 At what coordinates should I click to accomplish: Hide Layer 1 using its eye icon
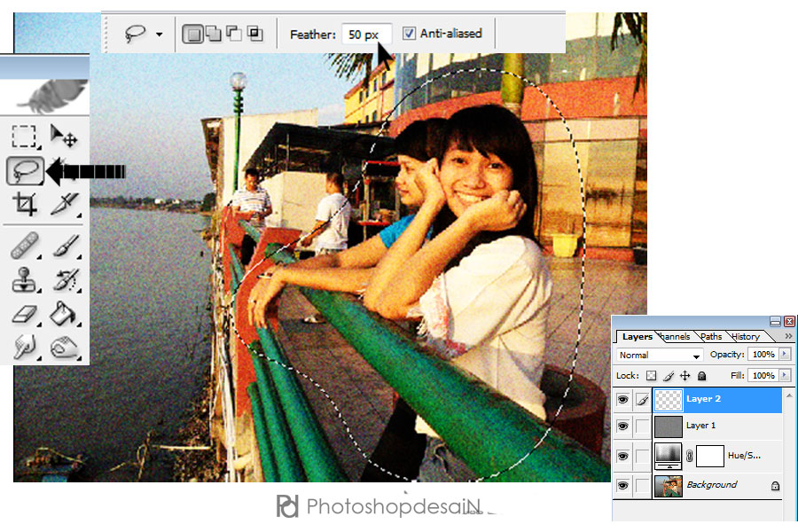622,426
